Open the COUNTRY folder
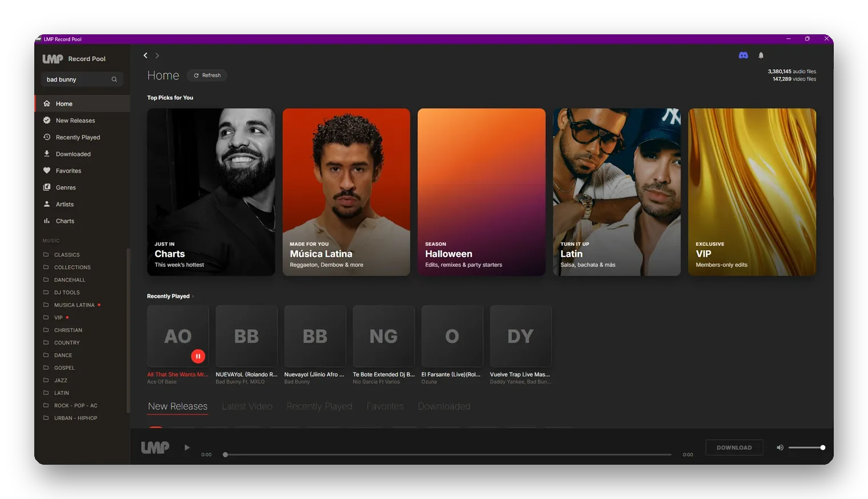This screenshot has width=868, height=499. [x=67, y=342]
